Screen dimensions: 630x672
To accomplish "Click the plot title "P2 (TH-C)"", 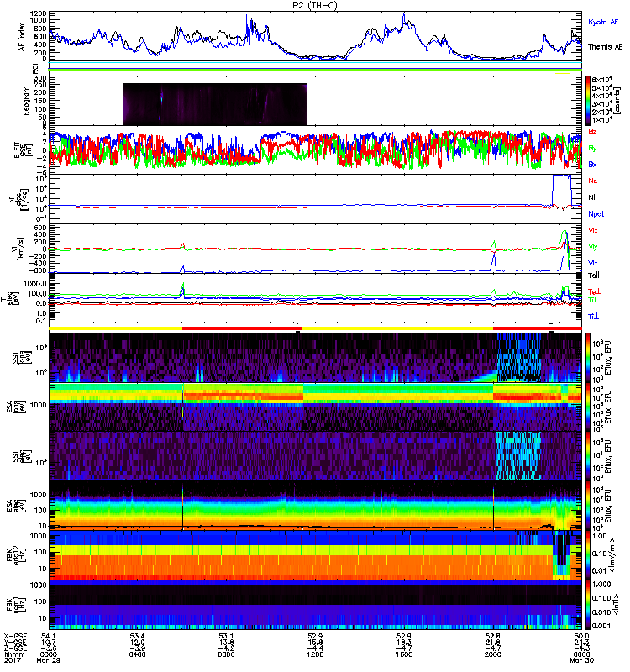I will pos(314,5).
